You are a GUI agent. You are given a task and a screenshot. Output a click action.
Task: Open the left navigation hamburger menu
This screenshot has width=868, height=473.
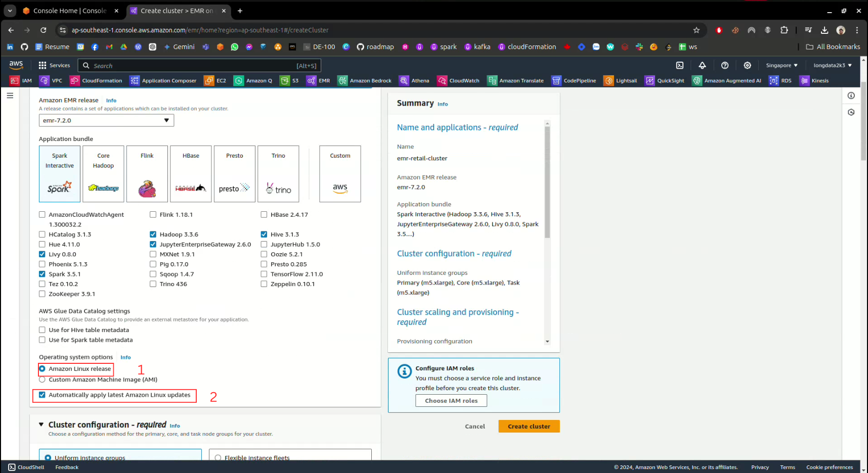click(10, 96)
